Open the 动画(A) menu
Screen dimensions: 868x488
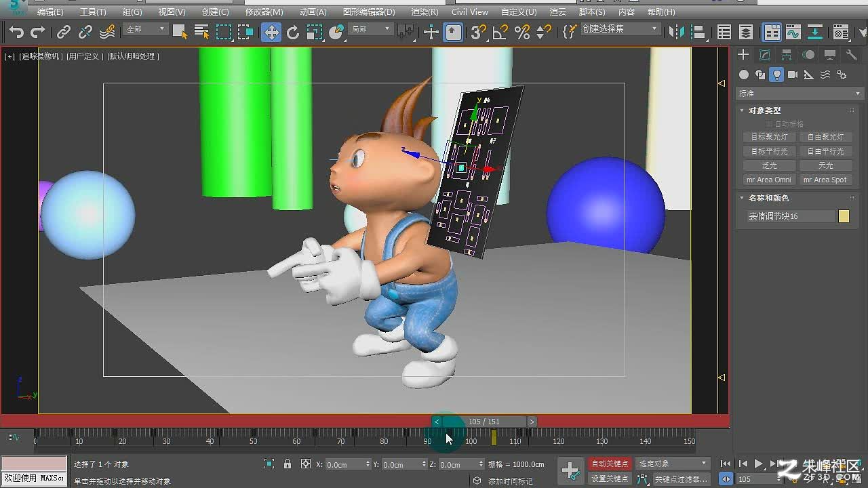coord(313,12)
